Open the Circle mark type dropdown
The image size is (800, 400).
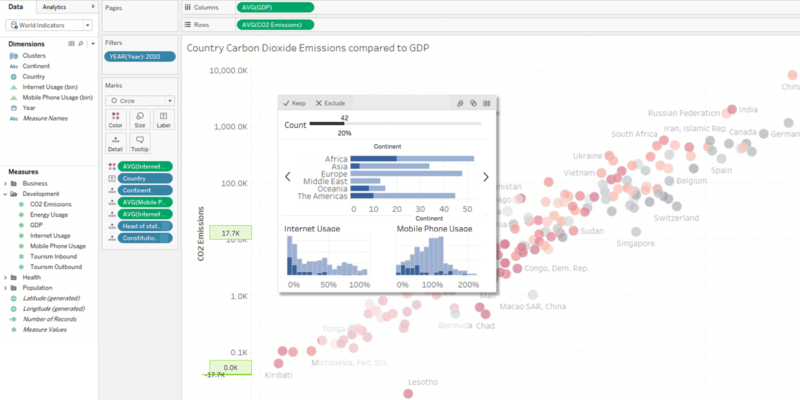(140, 101)
